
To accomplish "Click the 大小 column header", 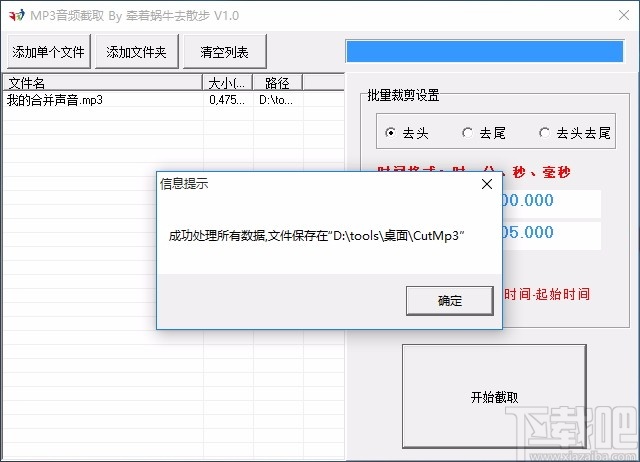I will point(228,83).
